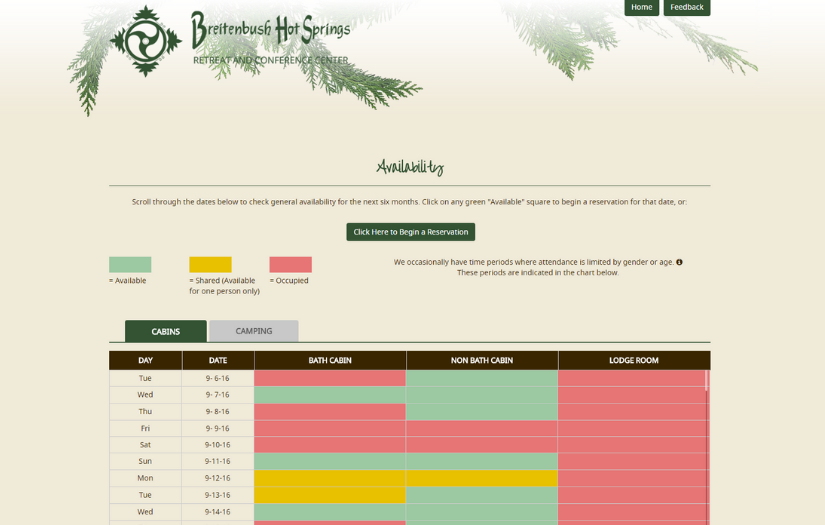This screenshot has width=825, height=525.
Task: Click the date cell 9- 9-16
Action: pos(218,428)
